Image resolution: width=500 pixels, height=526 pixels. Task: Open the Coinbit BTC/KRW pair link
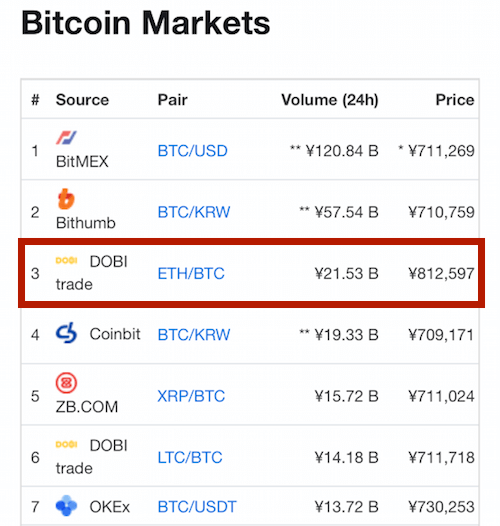click(x=194, y=335)
